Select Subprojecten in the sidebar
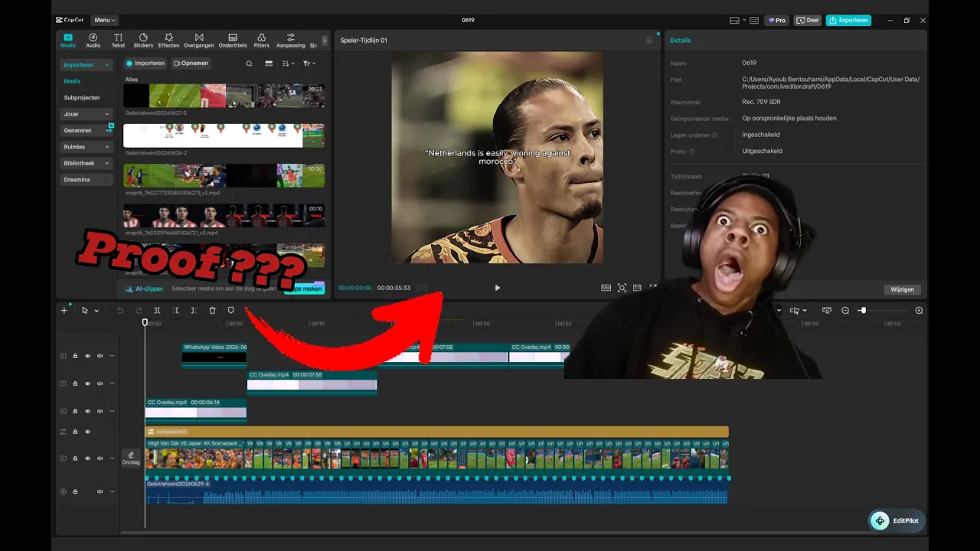 pyautogui.click(x=82, y=98)
